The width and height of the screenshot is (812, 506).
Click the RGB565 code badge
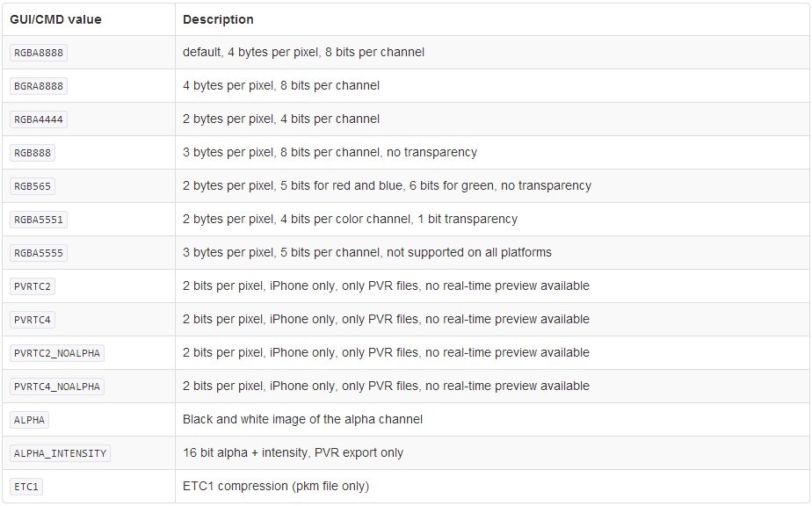(33, 186)
